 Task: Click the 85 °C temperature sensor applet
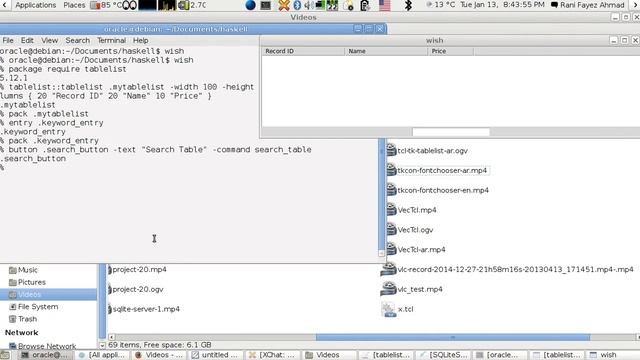[106, 5]
